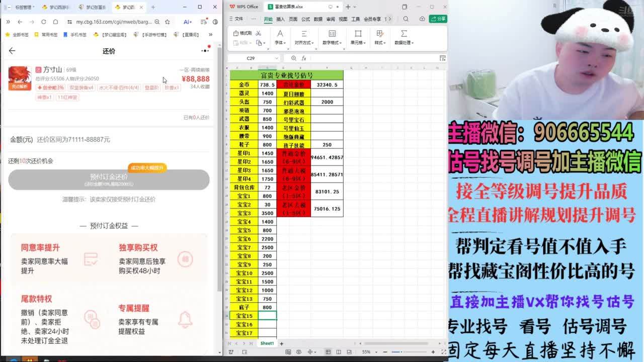Open the three-dot menu on 还价 page
The width and height of the screenshot is (644, 362).
point(205,50)
